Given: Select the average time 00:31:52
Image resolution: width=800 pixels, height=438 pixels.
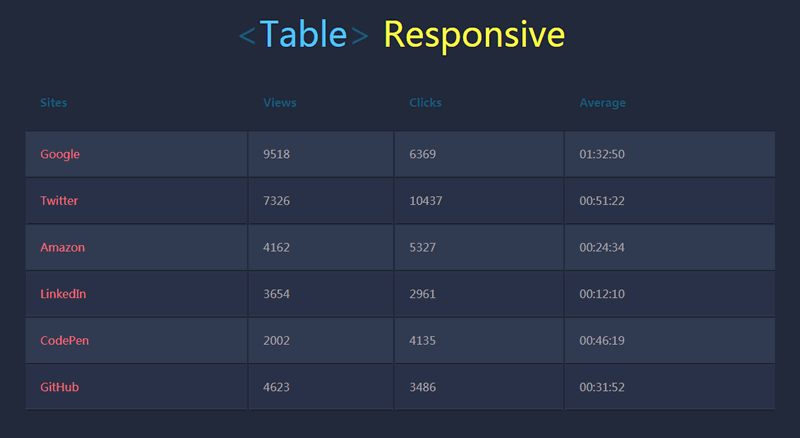Looking at the screenshot, I should (602, 387).
